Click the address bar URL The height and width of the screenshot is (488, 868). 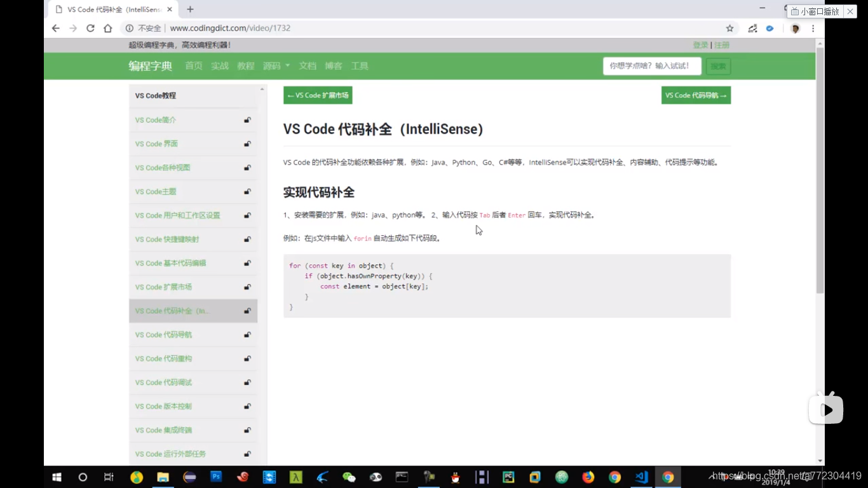[x=230, y=28]
